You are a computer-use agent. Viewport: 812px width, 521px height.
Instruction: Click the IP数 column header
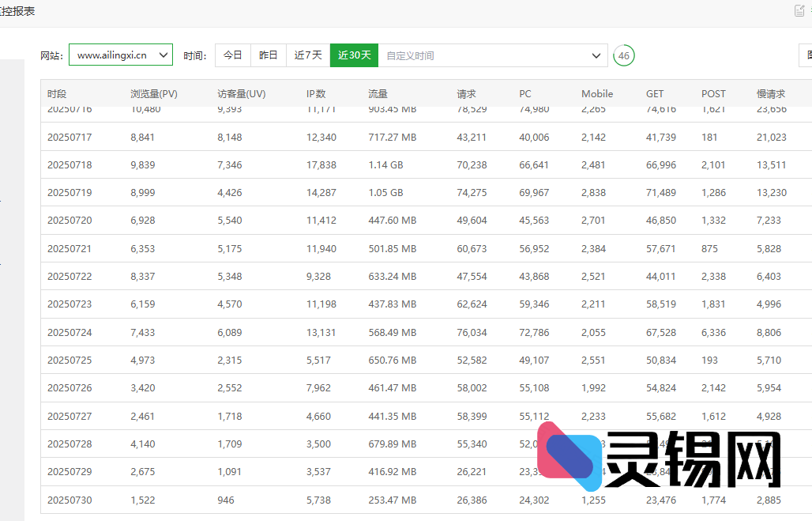click(x=316, y=93)
